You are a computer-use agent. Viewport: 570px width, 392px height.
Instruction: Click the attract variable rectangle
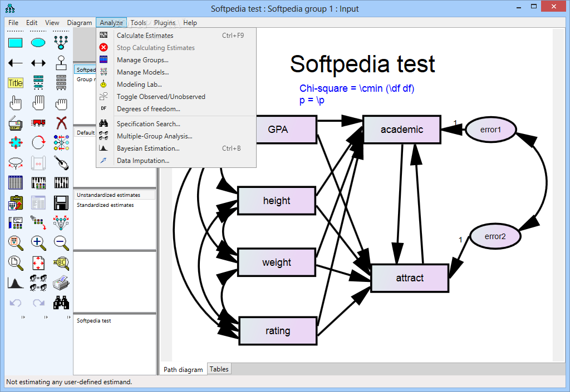click(410, 278)
